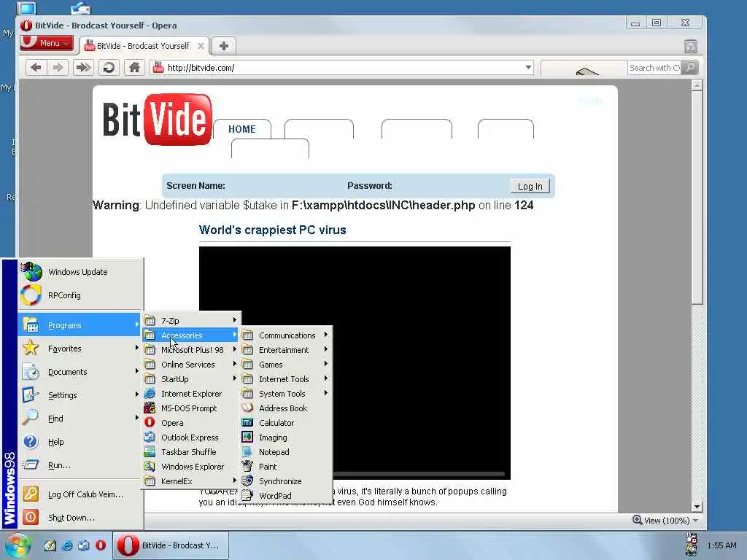Open the Internet Tools submenu
Image resolution: width=747 pixels, height=560 pixels.
(x=286, y=379)
